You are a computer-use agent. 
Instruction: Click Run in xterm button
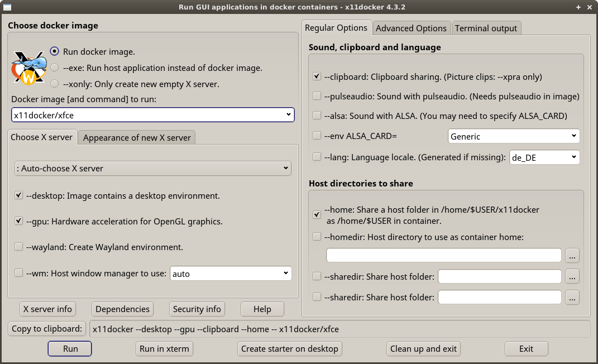pos(164,349)
